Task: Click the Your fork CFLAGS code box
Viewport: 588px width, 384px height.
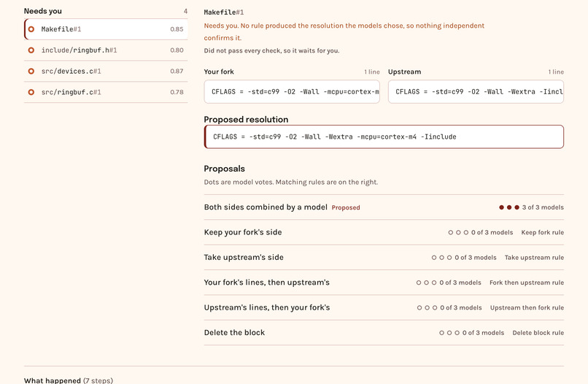Action: click(x=292, y=91)
